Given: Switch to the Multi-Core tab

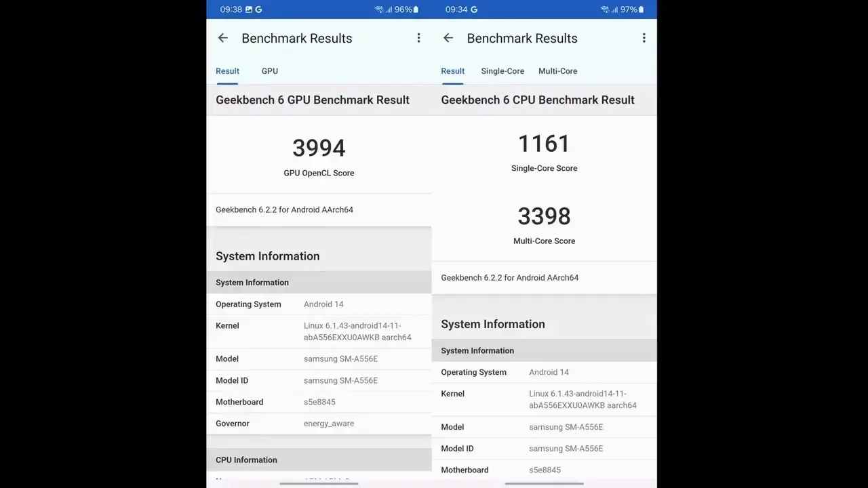Looking at the screenshot, I should tap(557, 70).
